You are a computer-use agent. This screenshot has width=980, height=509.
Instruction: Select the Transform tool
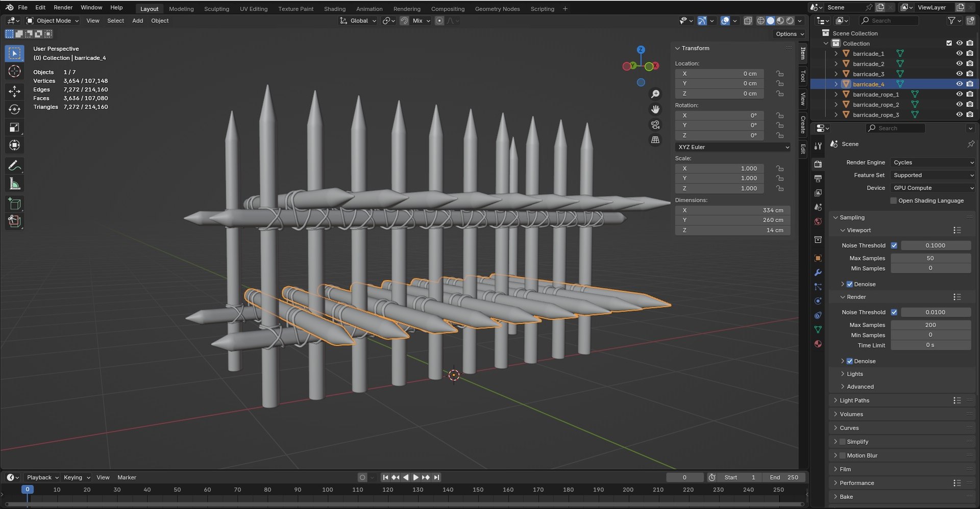(14, 145)
